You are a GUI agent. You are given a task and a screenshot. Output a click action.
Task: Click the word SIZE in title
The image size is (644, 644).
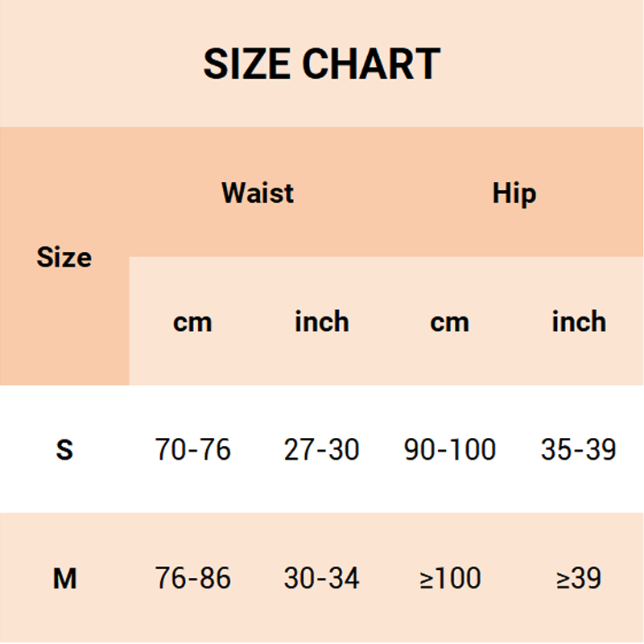click(246, 64)
